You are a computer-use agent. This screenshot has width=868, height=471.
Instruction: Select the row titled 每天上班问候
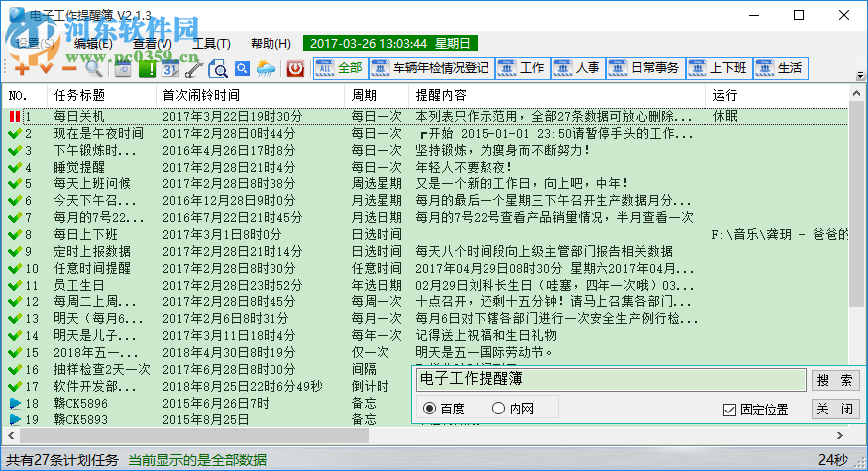tap(425, 184)
